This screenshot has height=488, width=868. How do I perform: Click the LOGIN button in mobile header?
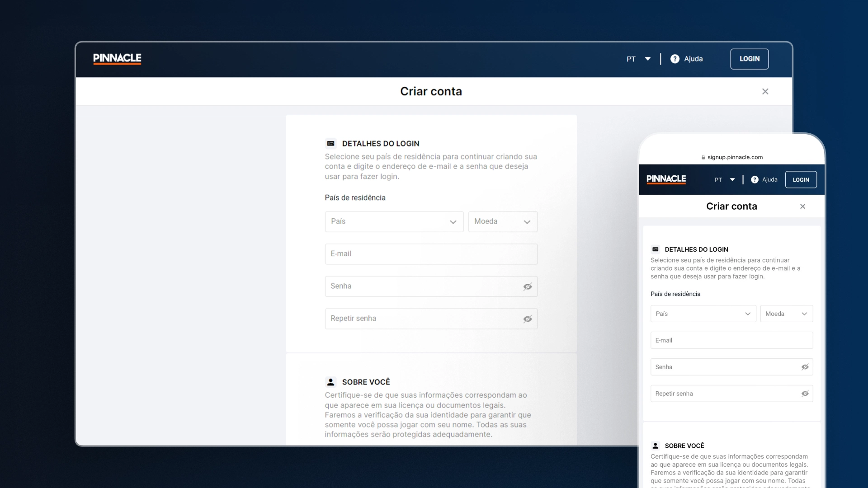click(801, 179)
